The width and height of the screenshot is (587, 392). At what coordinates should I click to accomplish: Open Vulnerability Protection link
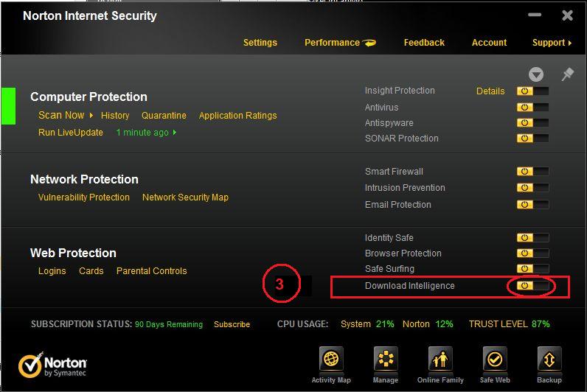pyautogui.click(x=84, y=197)
